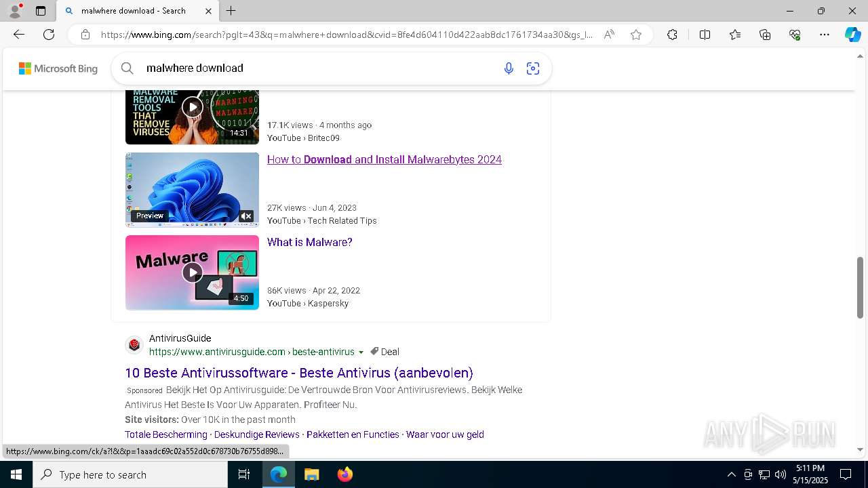Screen dimensions: 868x488
Task: Click the search magnifier icon
Action: click(127, 68)
